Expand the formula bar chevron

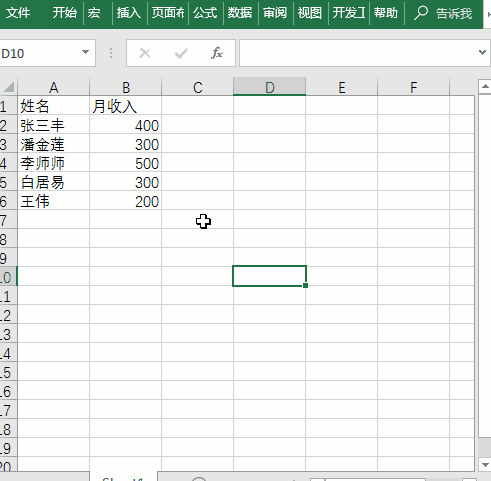tap(482, 52)
